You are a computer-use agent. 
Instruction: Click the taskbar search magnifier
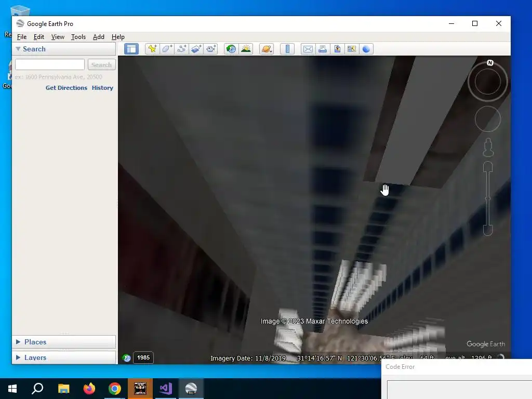[37, 389]
